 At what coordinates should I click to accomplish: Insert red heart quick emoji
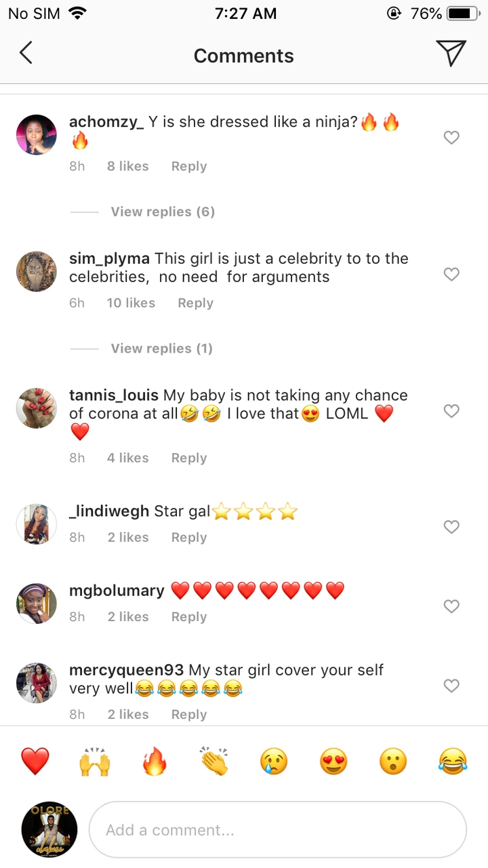click(x=35, y=762)
